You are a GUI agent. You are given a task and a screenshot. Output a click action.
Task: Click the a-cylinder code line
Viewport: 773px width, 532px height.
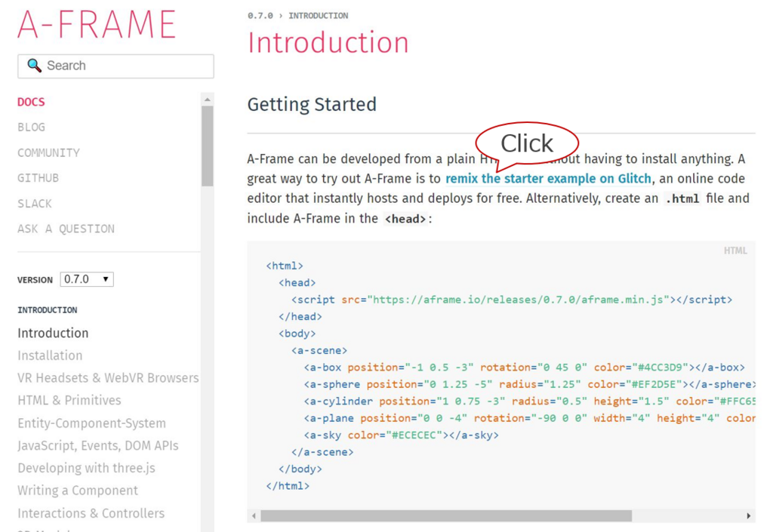(529, 401)
